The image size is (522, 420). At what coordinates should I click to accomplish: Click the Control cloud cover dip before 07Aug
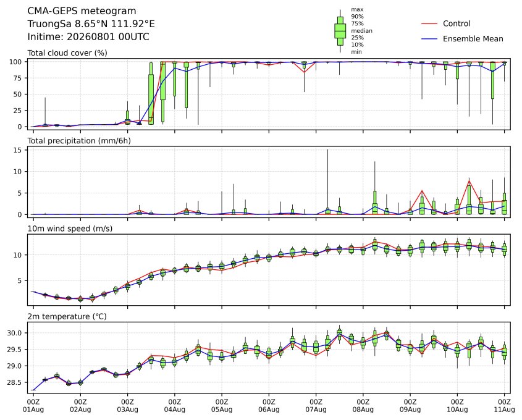coord(305,72)
